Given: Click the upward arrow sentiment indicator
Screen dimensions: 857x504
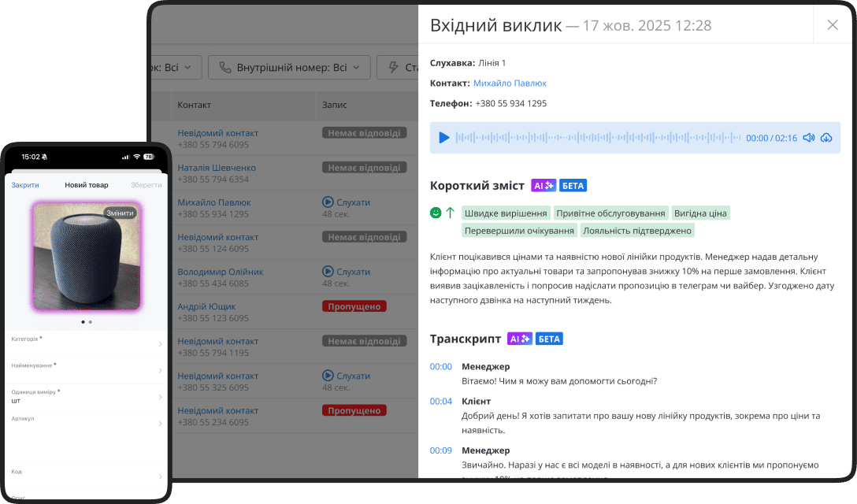Looking at the screenshot, I should (448, 211).
